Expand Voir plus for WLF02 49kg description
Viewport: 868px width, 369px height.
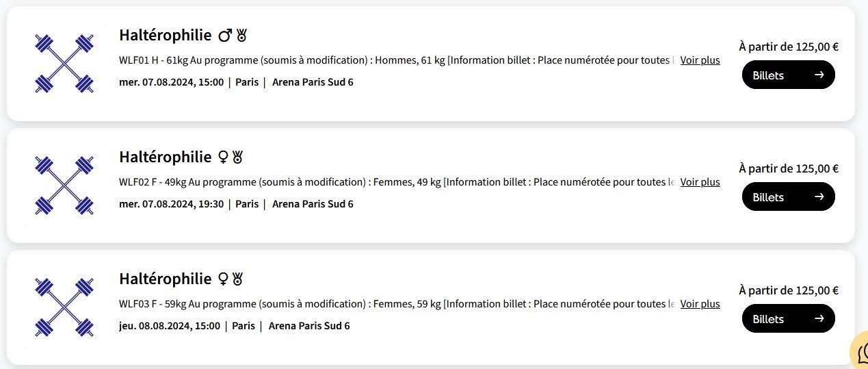click(x=700, y=182)
